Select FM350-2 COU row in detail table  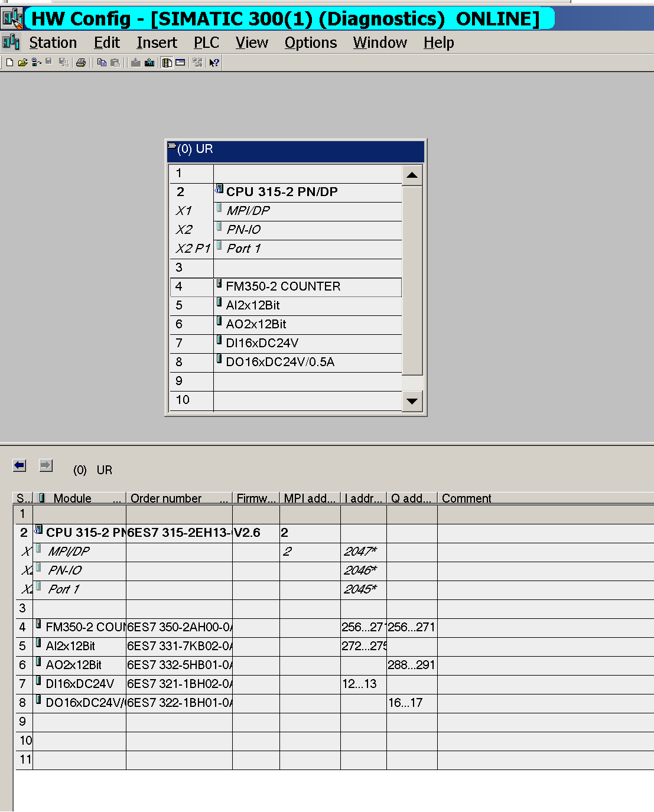pyautogui.click(x=334, y=627)
